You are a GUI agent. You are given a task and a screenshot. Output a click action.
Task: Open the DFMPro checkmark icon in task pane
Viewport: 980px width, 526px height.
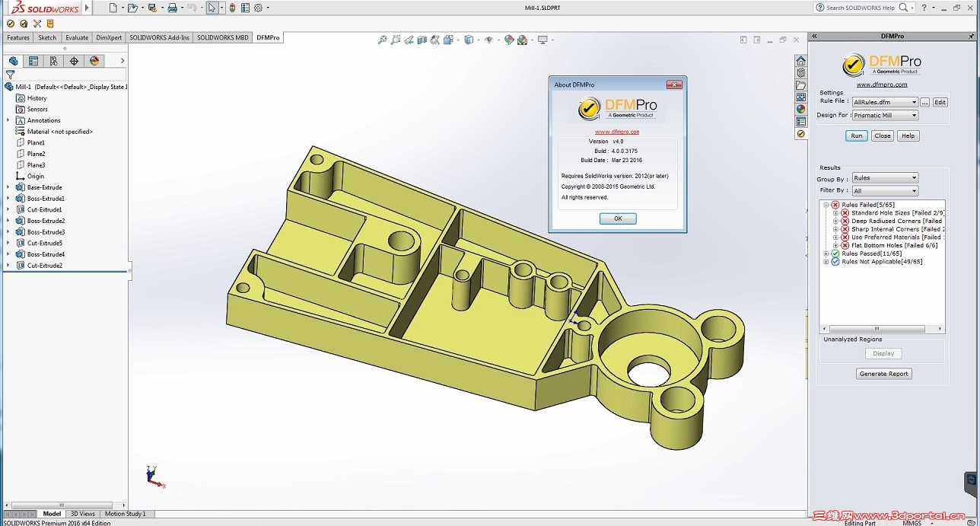tap(800, 134)
